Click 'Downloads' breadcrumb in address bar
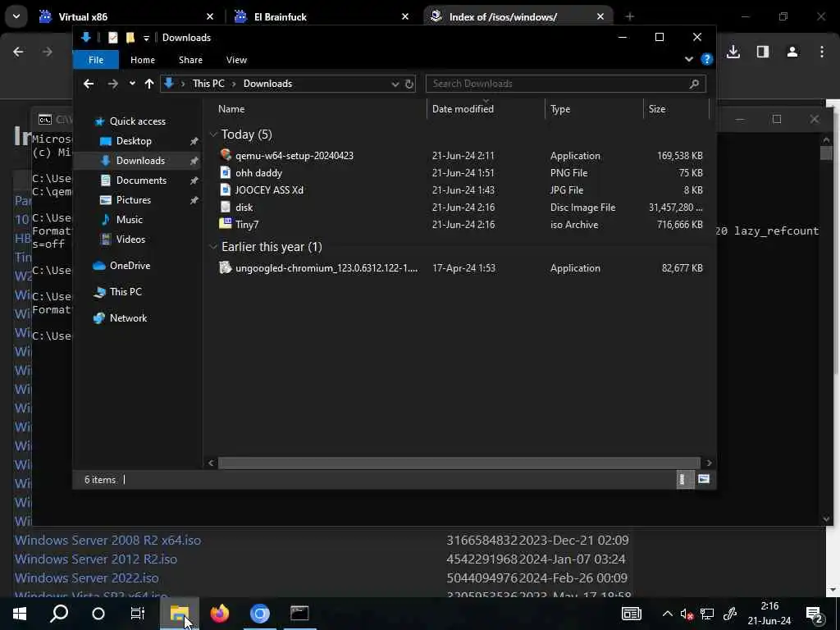840x630 pixels. click(268, 84)
